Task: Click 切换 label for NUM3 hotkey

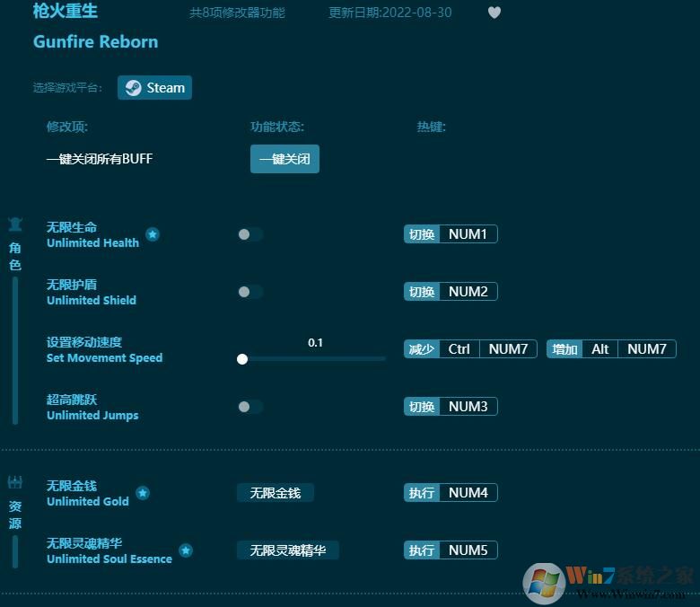Action: pos(422,407)
